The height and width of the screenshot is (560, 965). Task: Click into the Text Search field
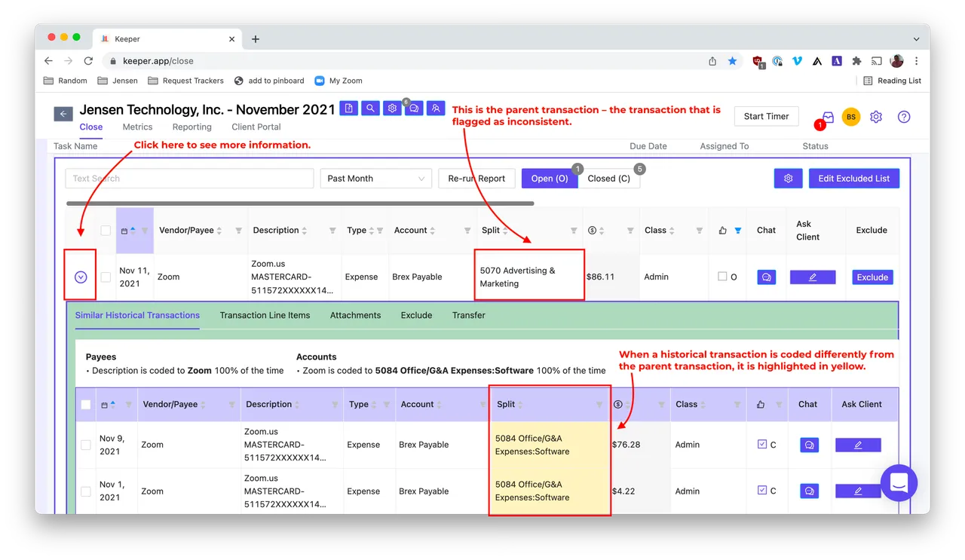click(x=189, y=179)
